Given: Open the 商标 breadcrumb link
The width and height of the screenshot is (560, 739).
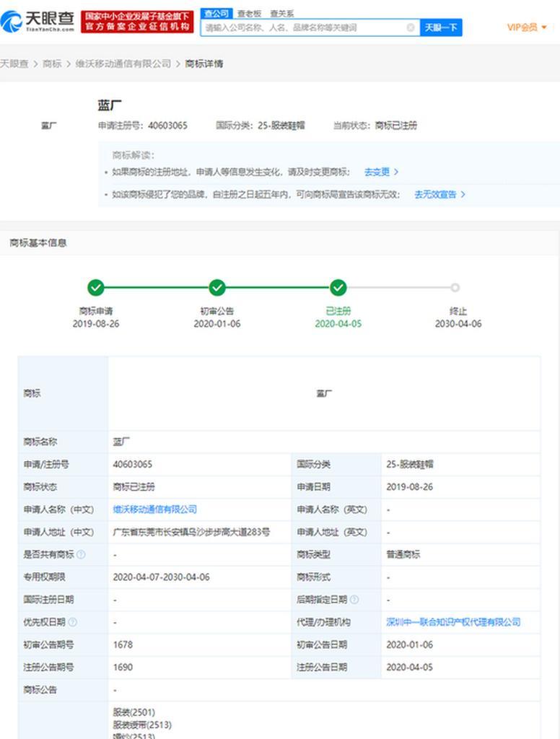Looking at the screenshot, I should tap(52, 64).
